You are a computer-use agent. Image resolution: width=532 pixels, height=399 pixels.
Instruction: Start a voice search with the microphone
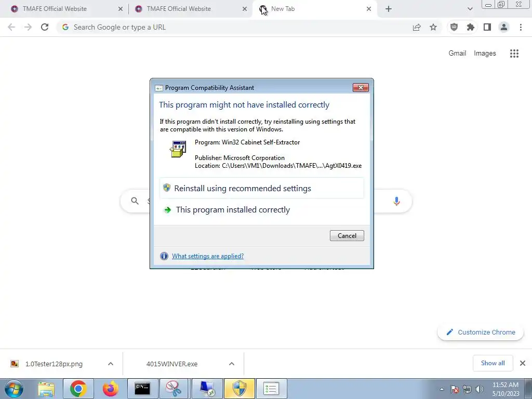point(396,201)
